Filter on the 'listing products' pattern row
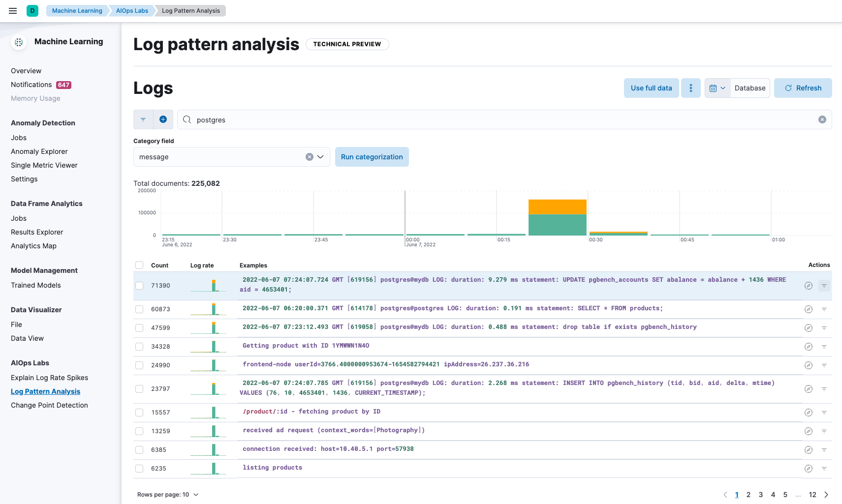This screenshot has height=504, width=842. click(x=824, y=469)
